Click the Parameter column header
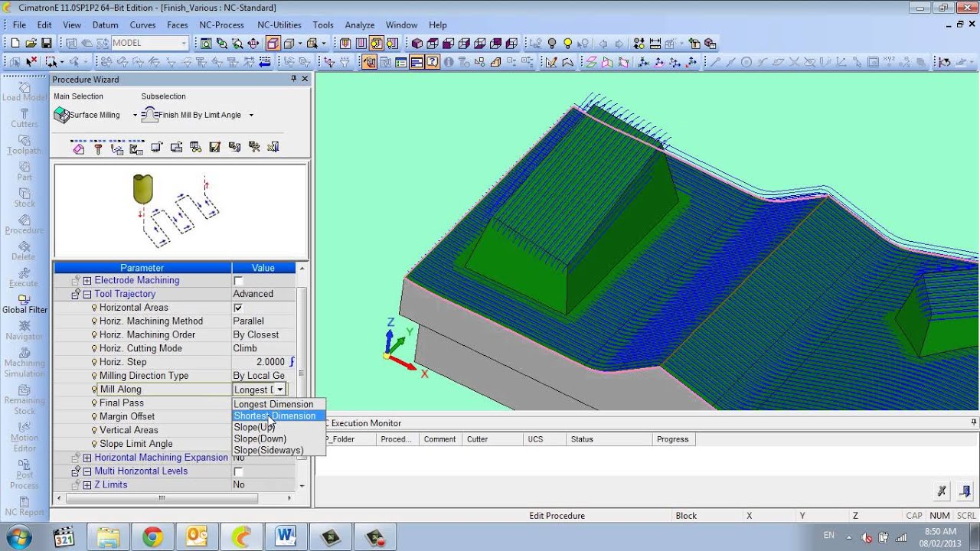The width and height of the screenshot is (980, 551). point(142,268)
